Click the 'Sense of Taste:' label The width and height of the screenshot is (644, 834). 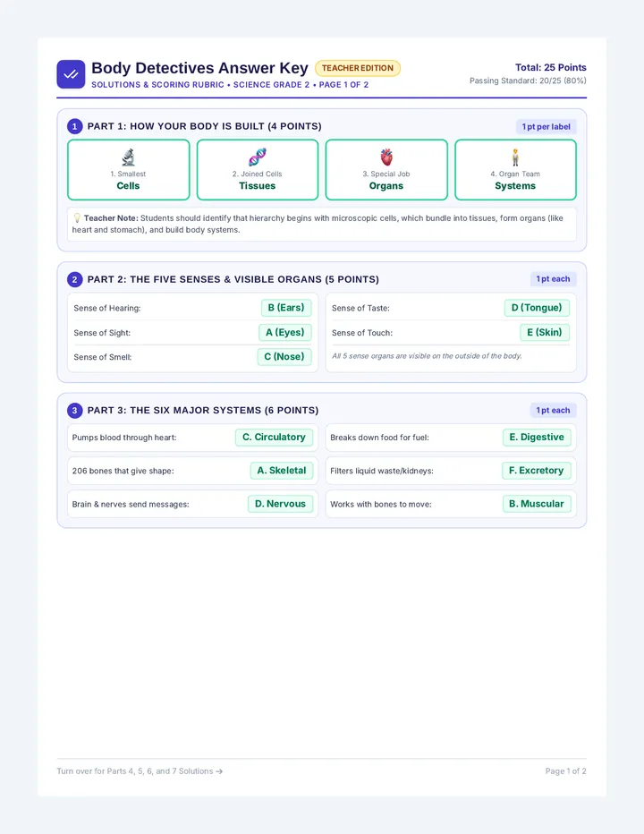(360, 309)
